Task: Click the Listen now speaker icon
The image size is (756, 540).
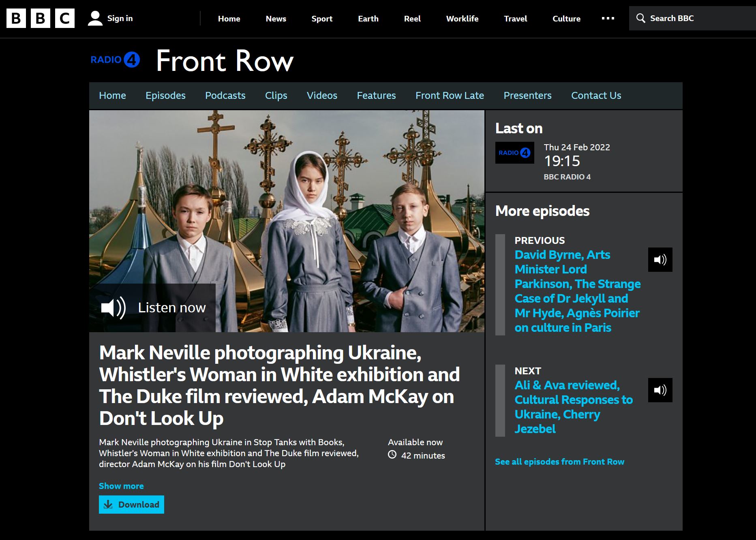Action: pos(113,308)
